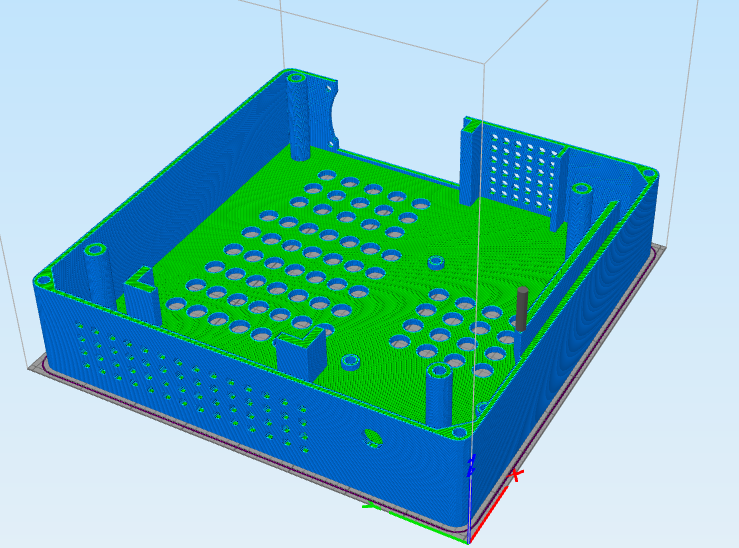Screen dimensions: 739x548
Task: Select the red X axis label
Action: tap(517, 475)
